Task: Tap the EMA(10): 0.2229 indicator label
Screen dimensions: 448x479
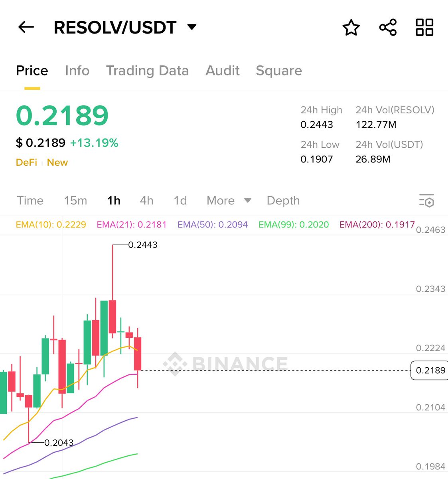Action: [x=51, y=225]
